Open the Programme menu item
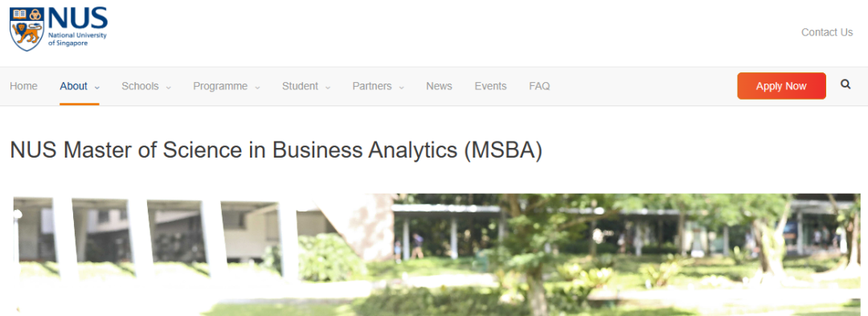The width and height of the screenshot is (868, 316). pos(220,86)
